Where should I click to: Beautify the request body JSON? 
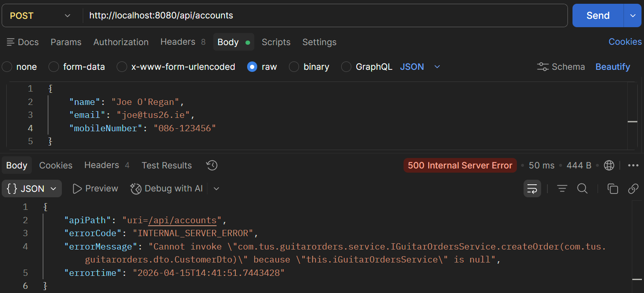613,67
